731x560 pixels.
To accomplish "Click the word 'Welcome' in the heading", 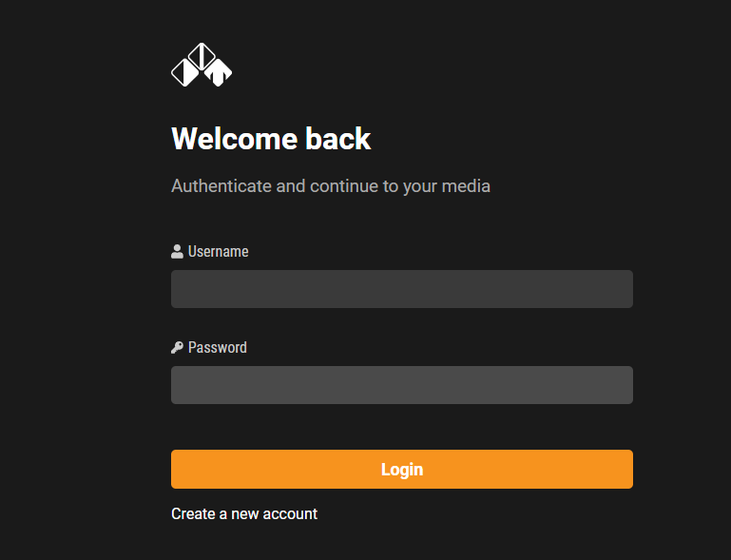I will click(235, 139).
